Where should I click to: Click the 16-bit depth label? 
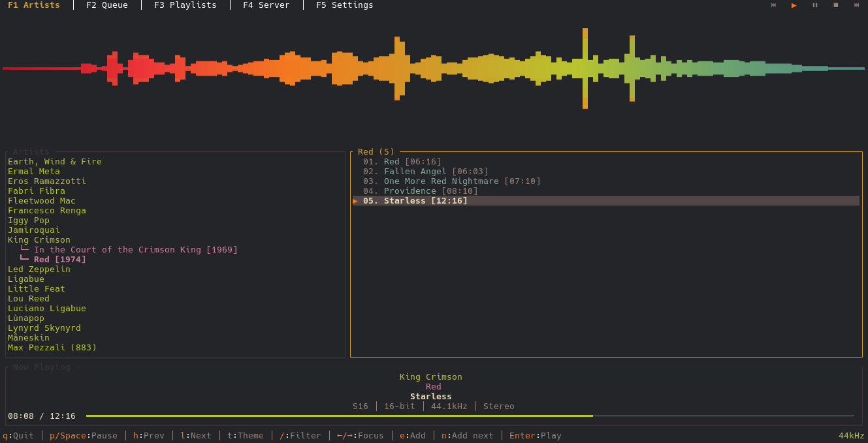pos(400,406)
